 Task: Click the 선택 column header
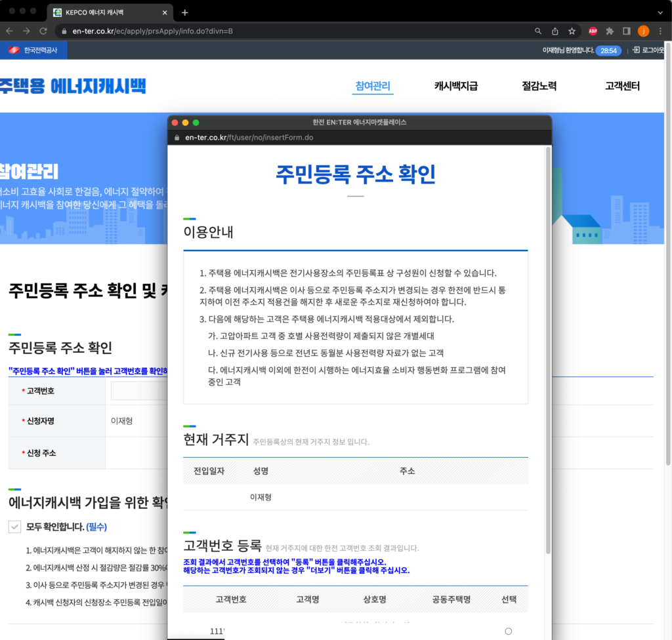pos(509,599)
